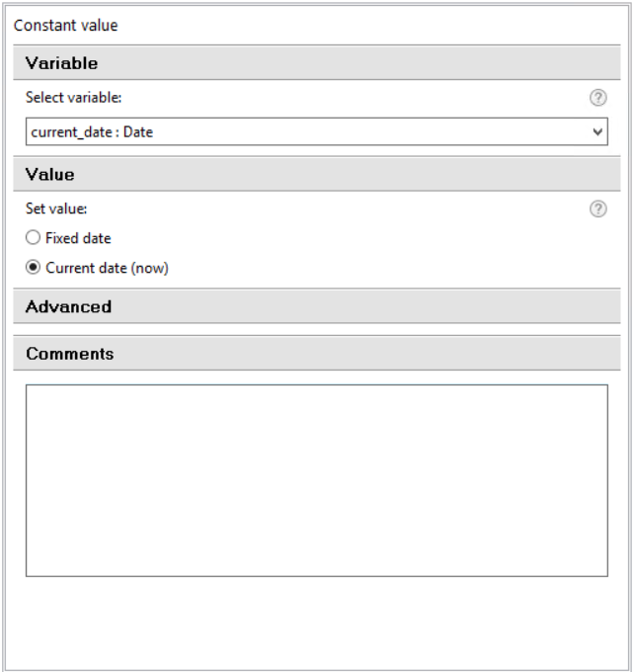The width and height of the screenshot is (633, 672).
Task: Open help icon beside Set value
Action: point(597,210)
